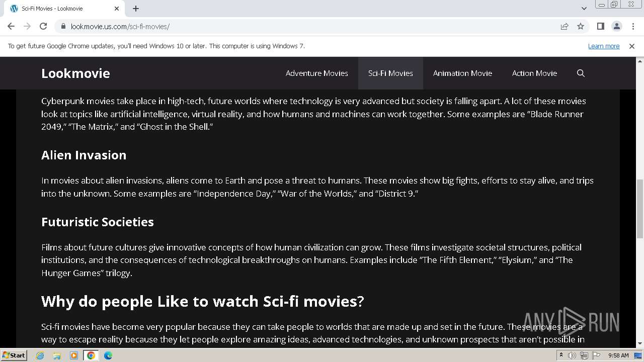This screenshot has height=362, width=644.
Task: Select the Sci-Fi Movies browser tab
Action: (64, 9)
